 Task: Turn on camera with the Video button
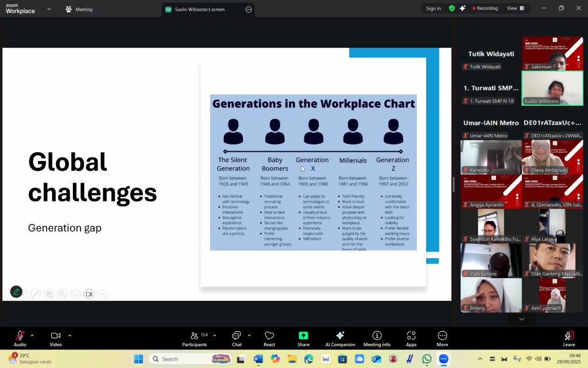click(56, 336)
